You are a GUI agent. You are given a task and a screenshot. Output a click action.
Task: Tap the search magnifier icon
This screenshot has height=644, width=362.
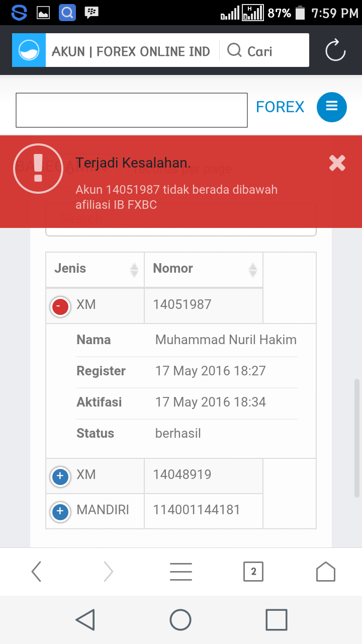click(234, 50)
